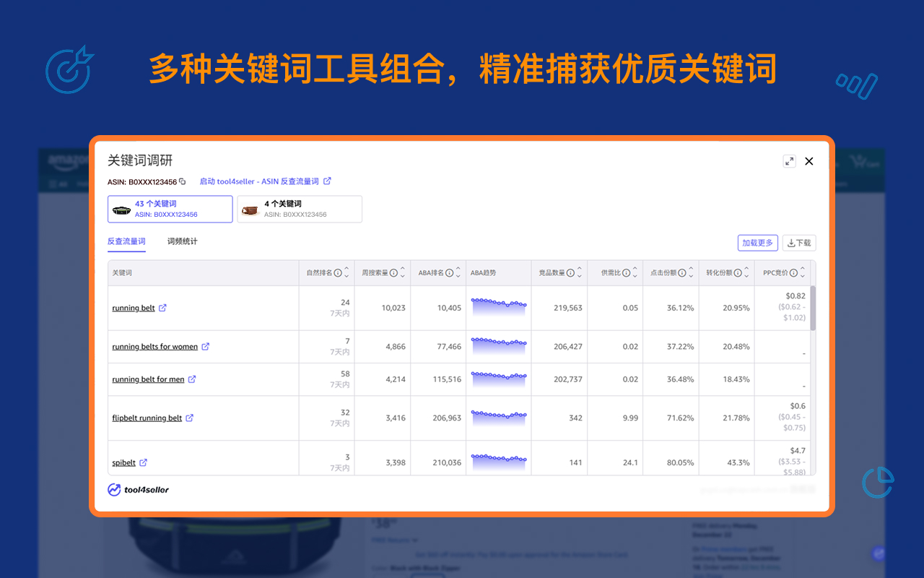Switch to the 词频统计 tab

click(181, 241)
